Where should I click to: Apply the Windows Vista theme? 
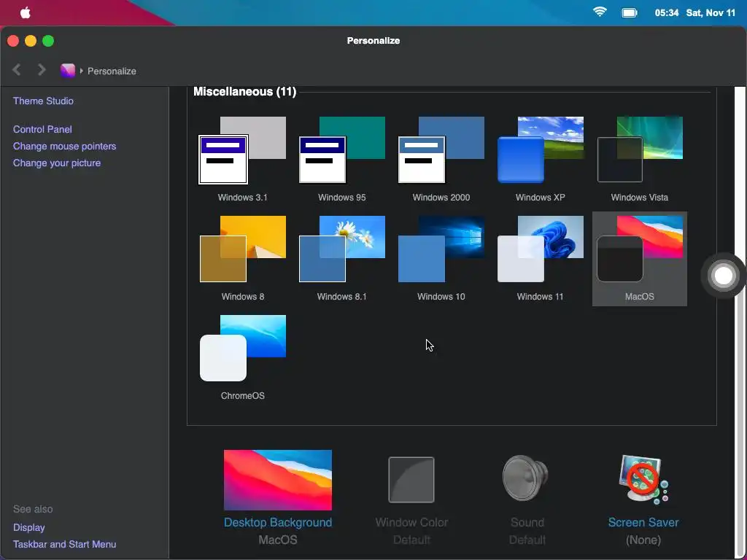(x=639, y=159)
